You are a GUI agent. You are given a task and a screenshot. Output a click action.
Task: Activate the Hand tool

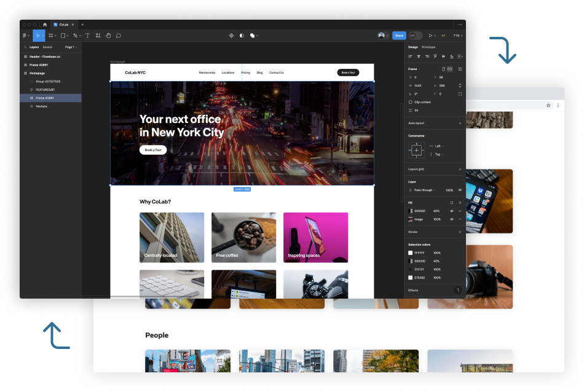tap(108, 36)
